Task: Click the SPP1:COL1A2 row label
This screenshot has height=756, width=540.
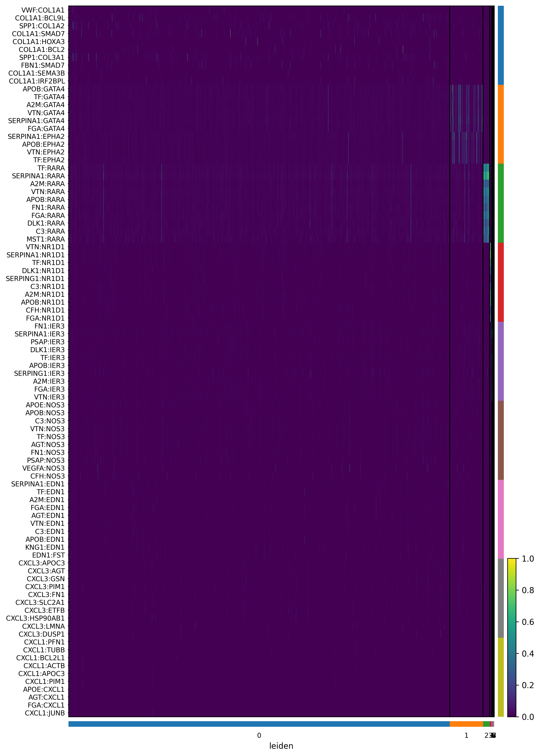Action: [42, 26]
